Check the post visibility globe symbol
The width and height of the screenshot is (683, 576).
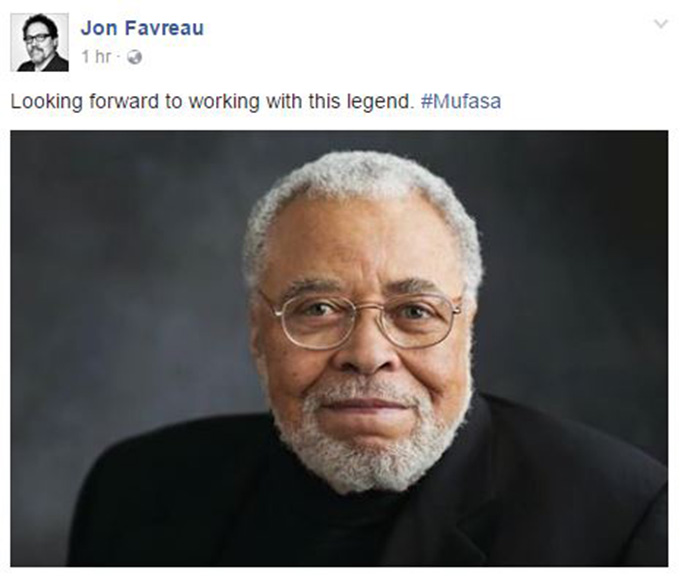click(x=135, y=57)
